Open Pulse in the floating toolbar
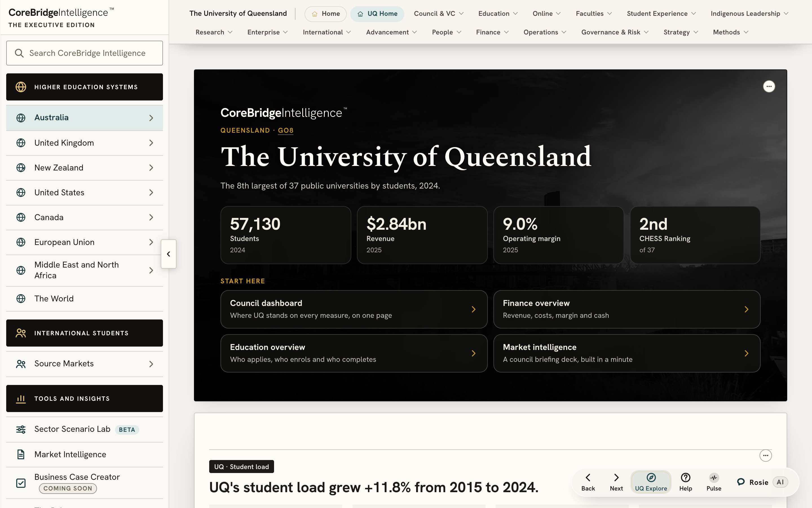 (x=714, y=482)
